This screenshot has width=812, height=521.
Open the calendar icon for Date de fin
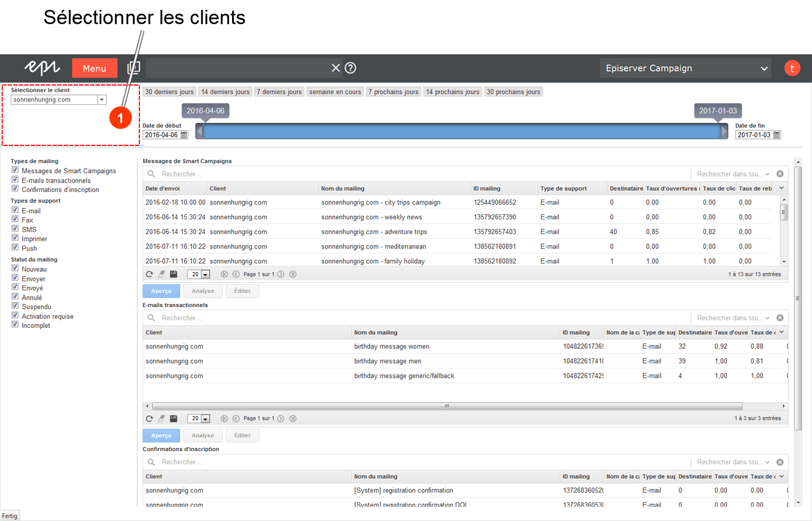pos(776,135)
